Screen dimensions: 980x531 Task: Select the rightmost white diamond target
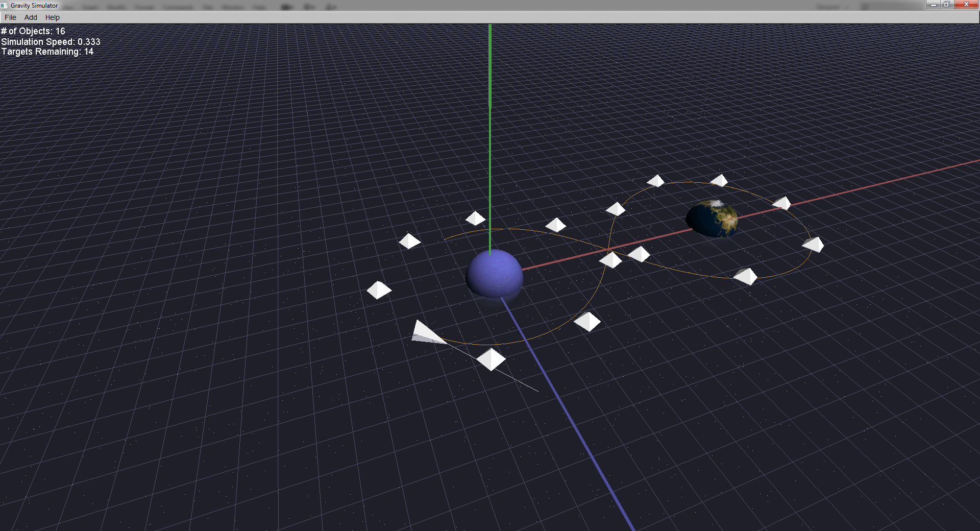(814, 245)
